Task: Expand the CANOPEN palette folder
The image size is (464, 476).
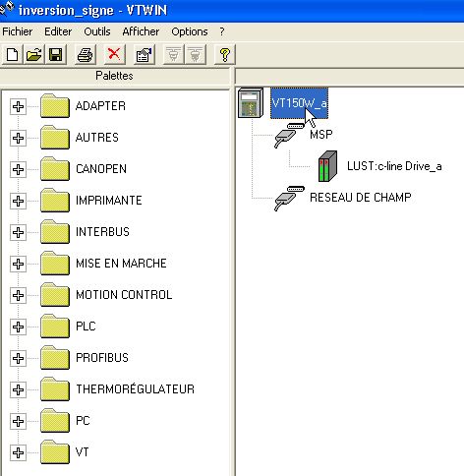Action: 18,169
